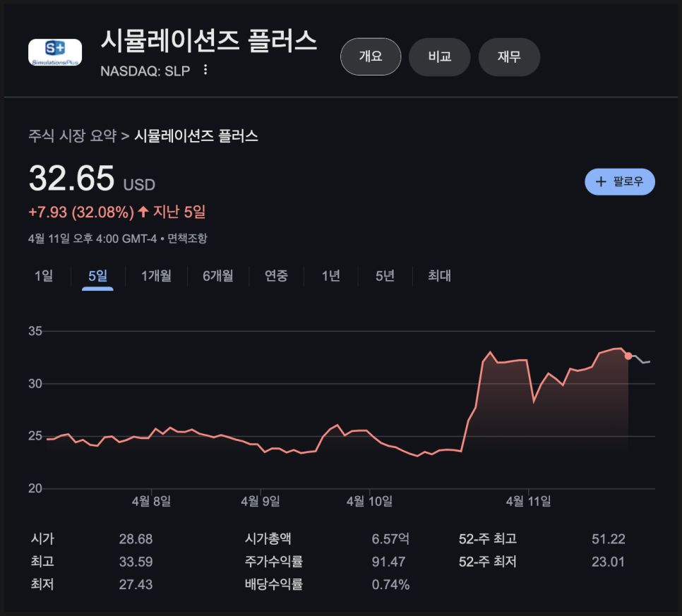
Task: Click the 4월 9일 axis date label
Action: pos(260,501)
